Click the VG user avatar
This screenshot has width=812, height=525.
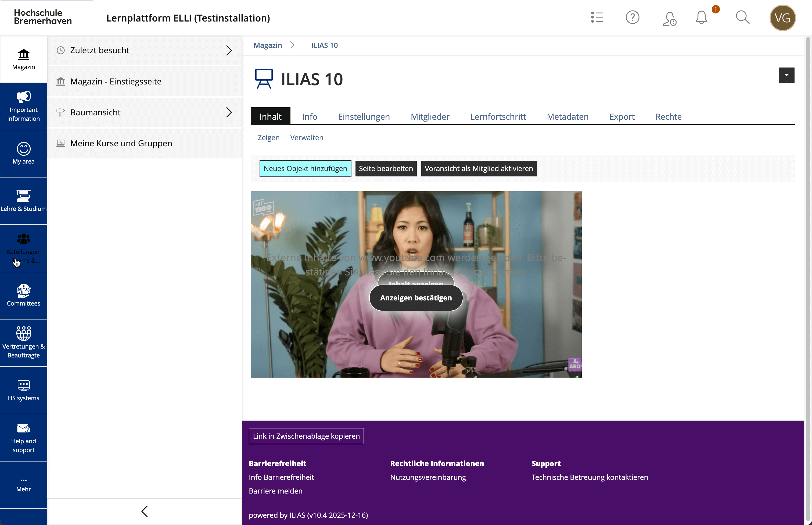pos(782,18)
